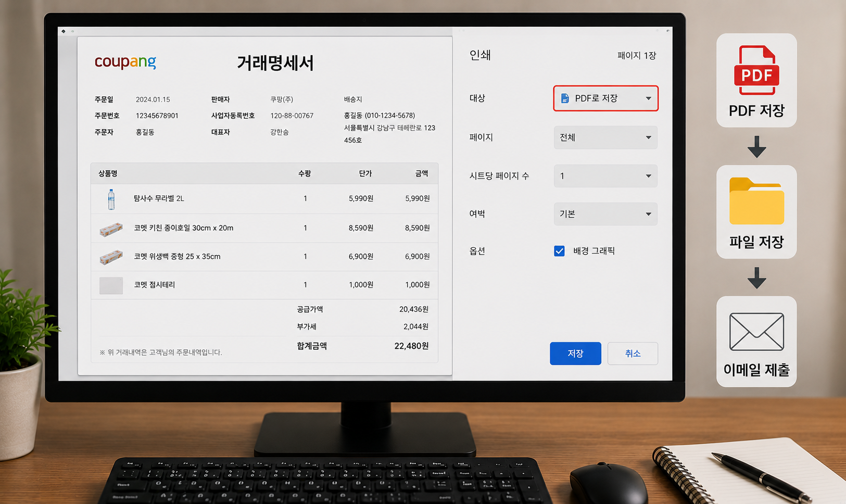Click the seller name 쿠팡(주)

pyautogui.click(x=282, y=99)
